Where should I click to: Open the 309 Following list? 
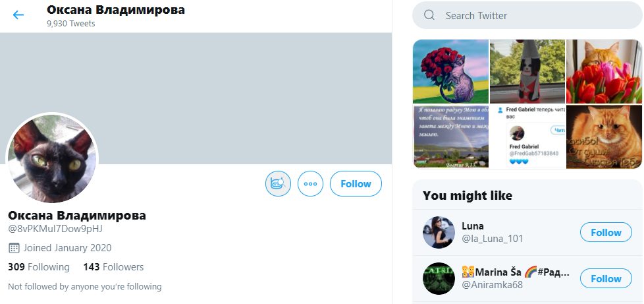coord(39,267)
